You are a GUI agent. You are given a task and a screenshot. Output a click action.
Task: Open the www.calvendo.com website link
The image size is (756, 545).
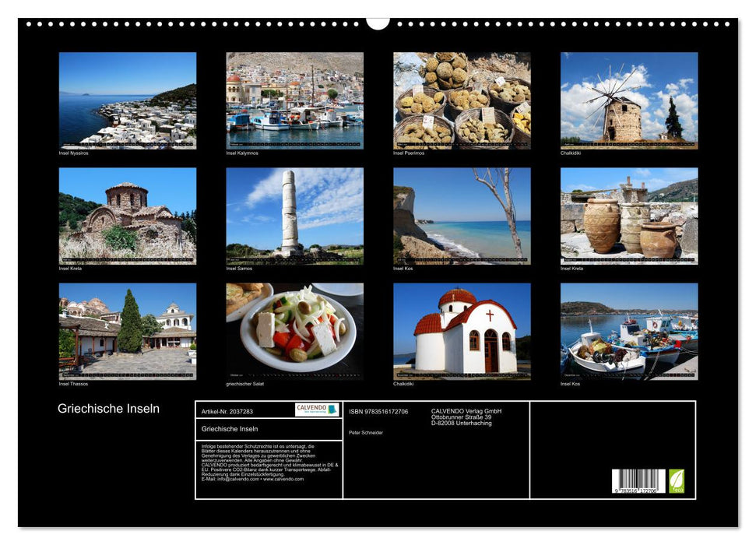tap(284, 480)
